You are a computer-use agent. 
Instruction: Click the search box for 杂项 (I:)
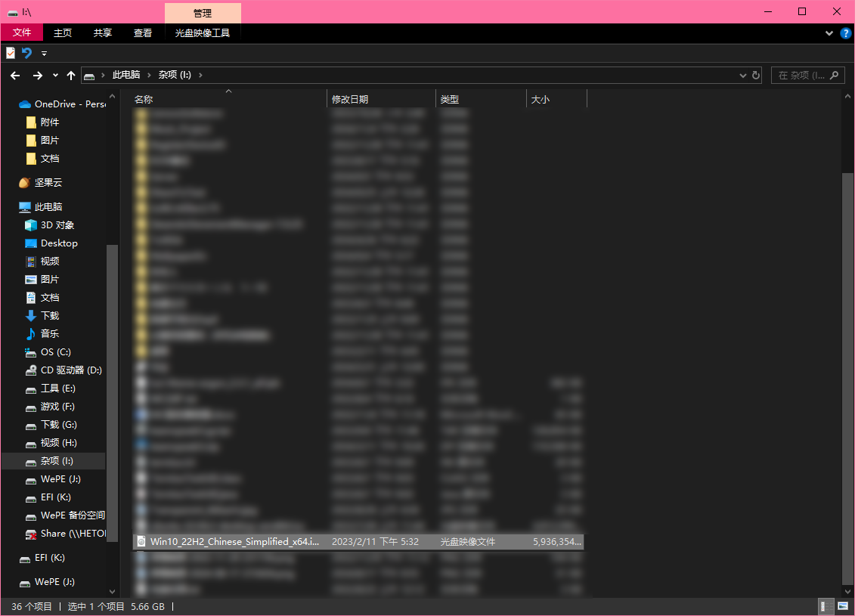[x=801, y=76]
